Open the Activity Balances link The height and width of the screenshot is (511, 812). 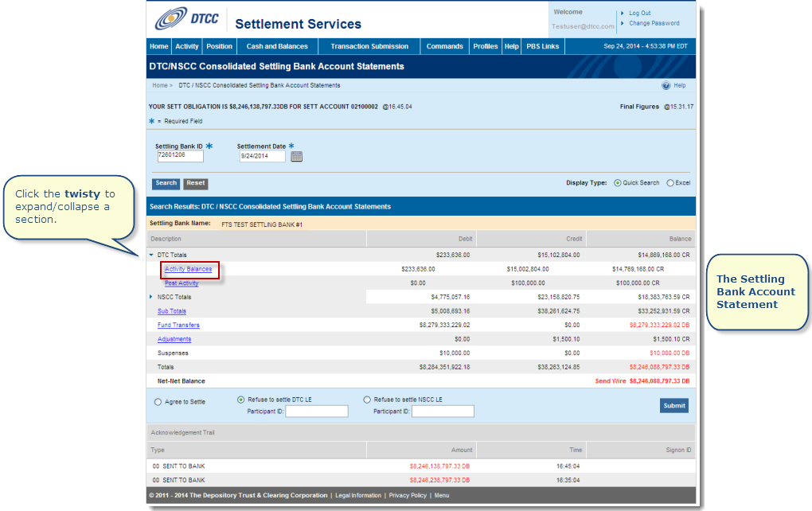188,269
